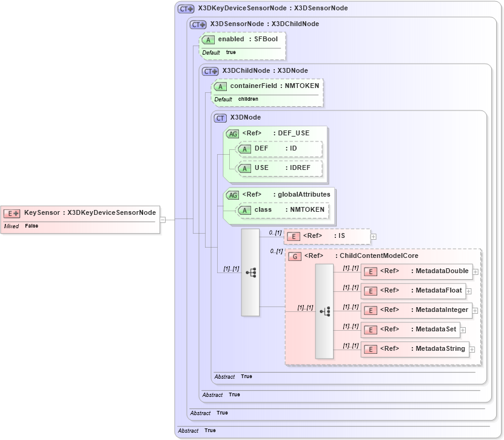Click Abstract True property of X3DKeyDeviceSensorNode
Image resolution: width=504 pixels, height=440 pixels.
pyautogui.click(x=197, y=431)
